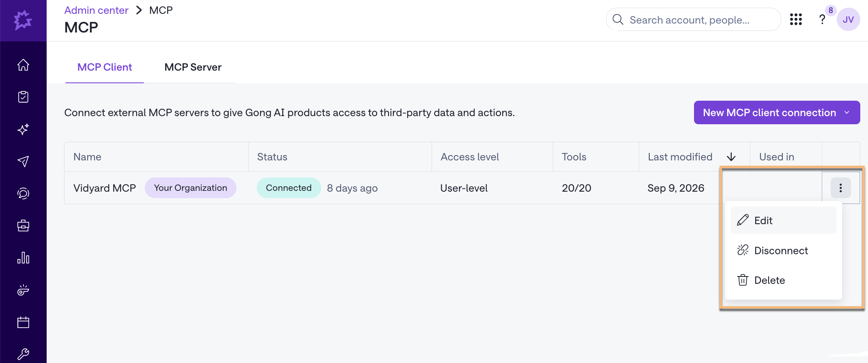
Task: Open the bar chart insights icon
Action: pos(23,258)
